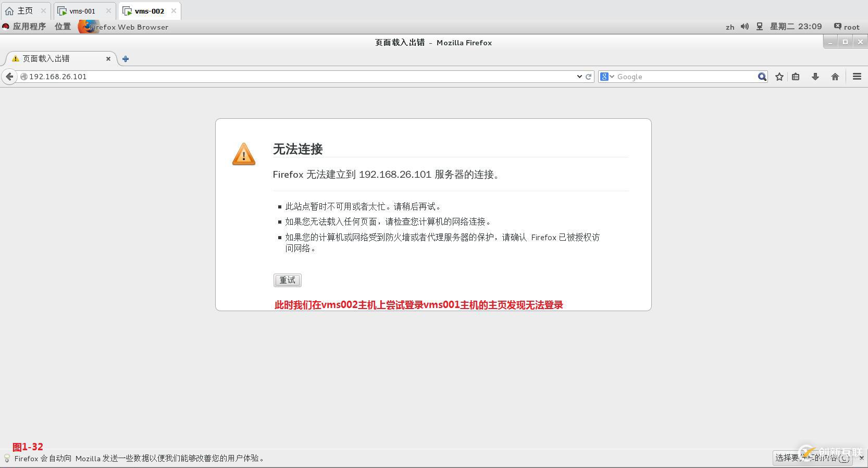The image size is (868, 468).
Task: Open the clock showing 星期二 23:09
Action: (796, 27)
